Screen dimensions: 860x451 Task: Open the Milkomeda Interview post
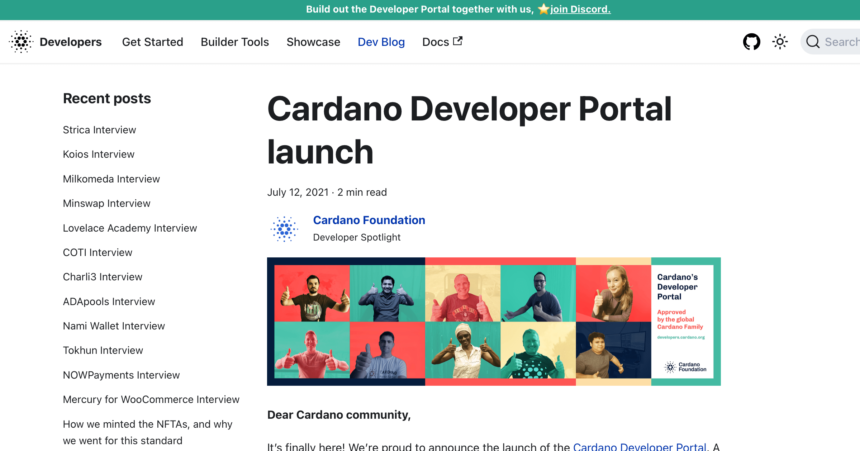tap(111, 179)
